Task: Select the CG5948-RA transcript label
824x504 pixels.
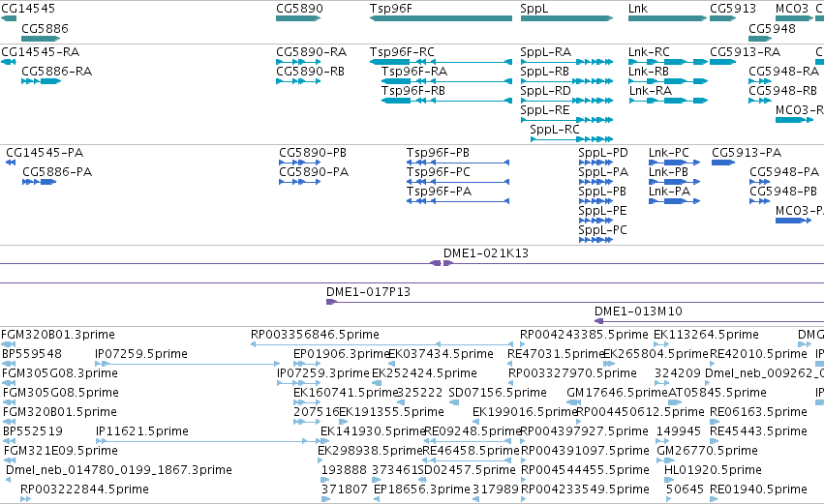Action: 783,71
